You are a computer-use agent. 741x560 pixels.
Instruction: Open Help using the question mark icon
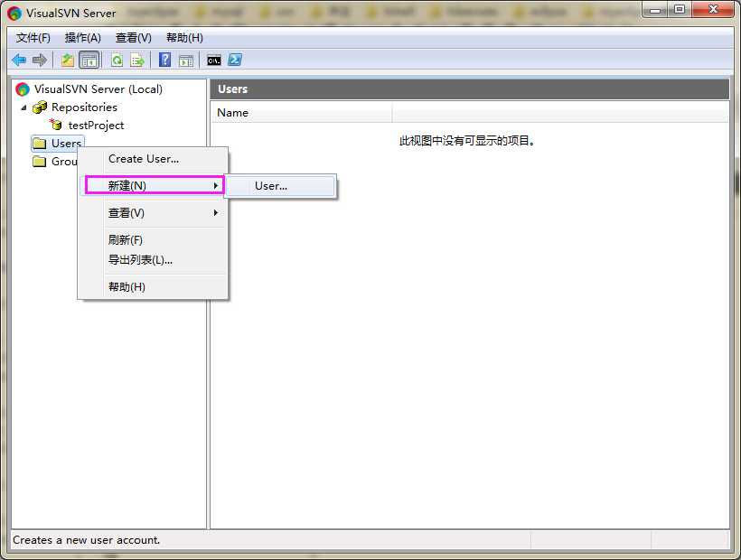tap(165, 60)
